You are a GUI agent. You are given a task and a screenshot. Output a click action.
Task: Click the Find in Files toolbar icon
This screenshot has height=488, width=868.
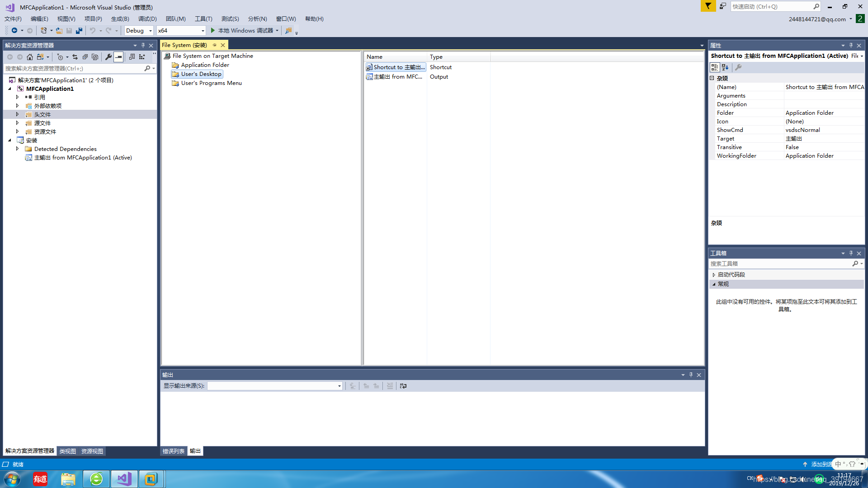point(288,31)
